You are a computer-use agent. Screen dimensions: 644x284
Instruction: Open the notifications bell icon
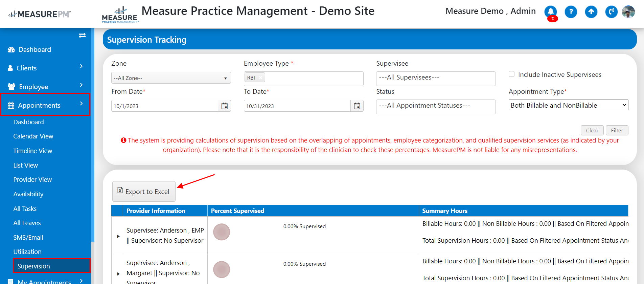[x=551, y=12]
